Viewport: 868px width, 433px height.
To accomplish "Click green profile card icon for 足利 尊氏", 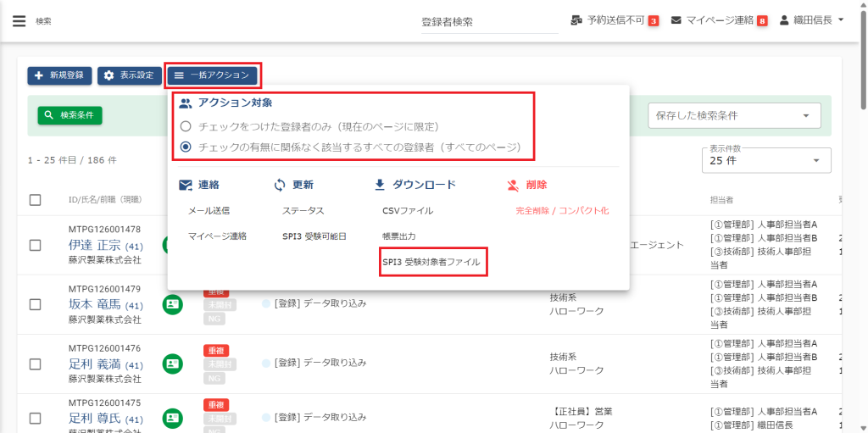I will [173, 417].
